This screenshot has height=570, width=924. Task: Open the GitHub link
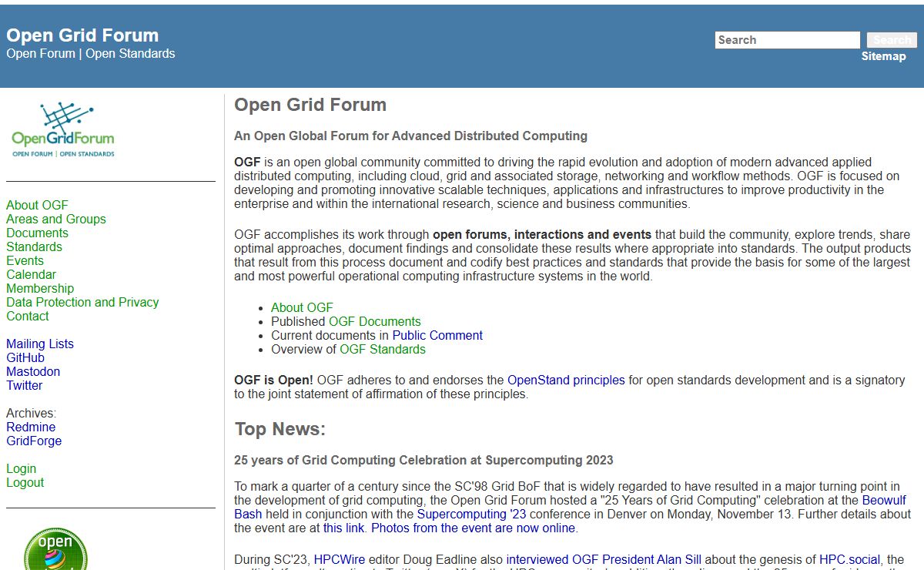pos(25,357)
